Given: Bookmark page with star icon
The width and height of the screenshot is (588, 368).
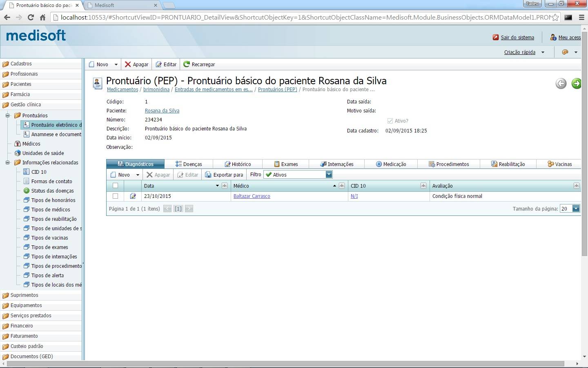Looking at the screenshot, I should tap(555, 18).
